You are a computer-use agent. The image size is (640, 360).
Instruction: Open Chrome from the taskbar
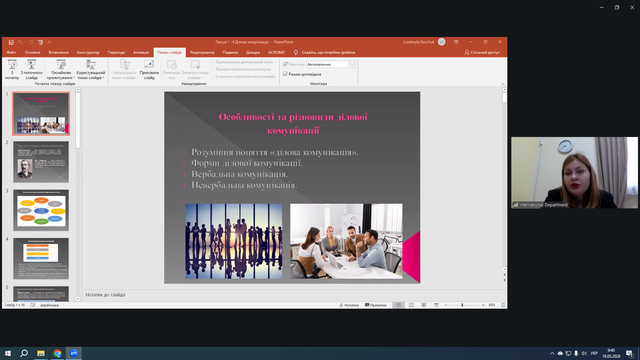[57, 353]
